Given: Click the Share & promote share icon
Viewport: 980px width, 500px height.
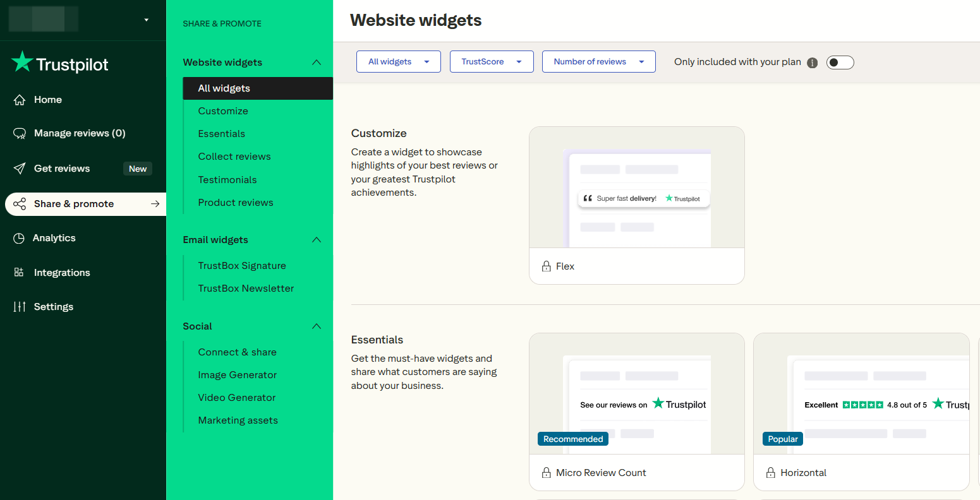Looking at the screenshot, I should tap(20, 204).
